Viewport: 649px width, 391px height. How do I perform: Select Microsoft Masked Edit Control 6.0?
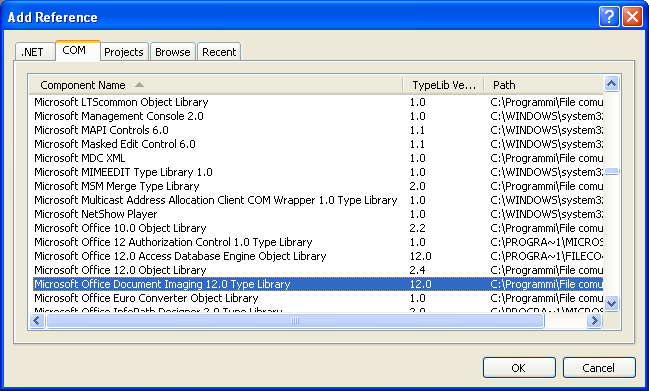click(x=318, y=144)
